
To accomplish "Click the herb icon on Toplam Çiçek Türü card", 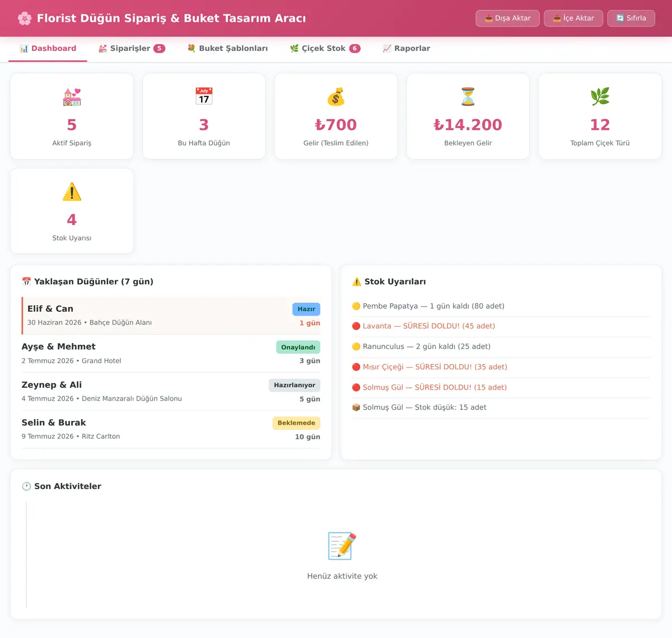I will coord(600,97).
